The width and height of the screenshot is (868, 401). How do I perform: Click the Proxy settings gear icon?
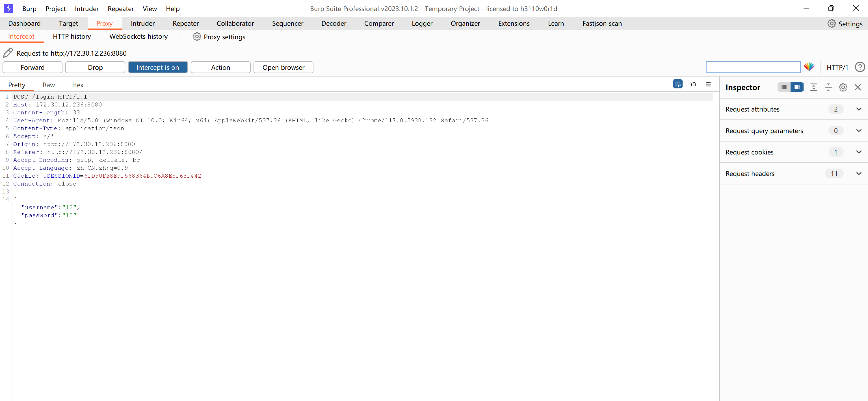197,37
